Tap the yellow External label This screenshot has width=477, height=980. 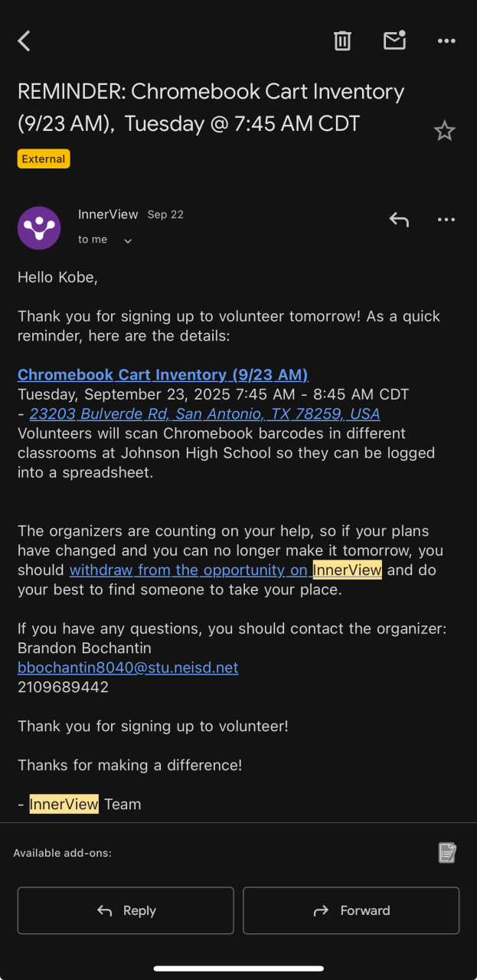click(44, 159)
